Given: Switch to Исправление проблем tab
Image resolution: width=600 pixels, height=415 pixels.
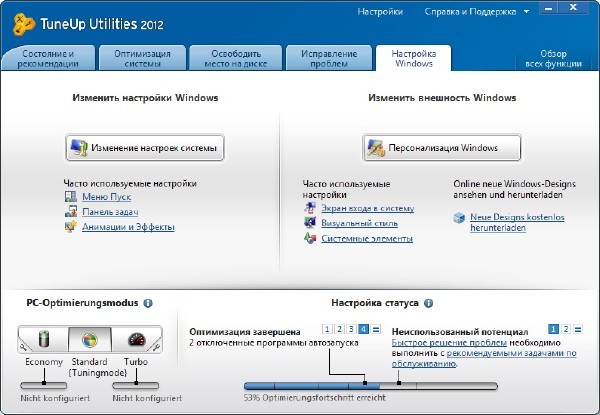Looking at the screenshot, I should coord(329,58).
